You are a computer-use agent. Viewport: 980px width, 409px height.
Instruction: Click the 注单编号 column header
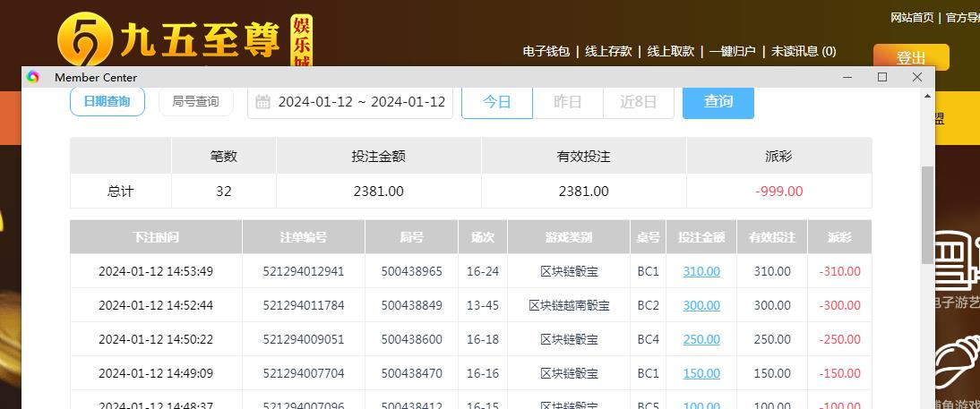click(x=303, y=237)
